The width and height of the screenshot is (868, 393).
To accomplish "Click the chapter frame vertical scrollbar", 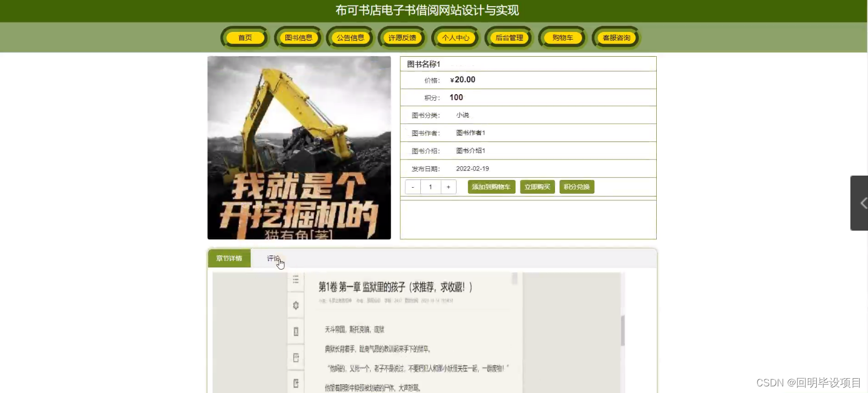I will tap(623, 330).
